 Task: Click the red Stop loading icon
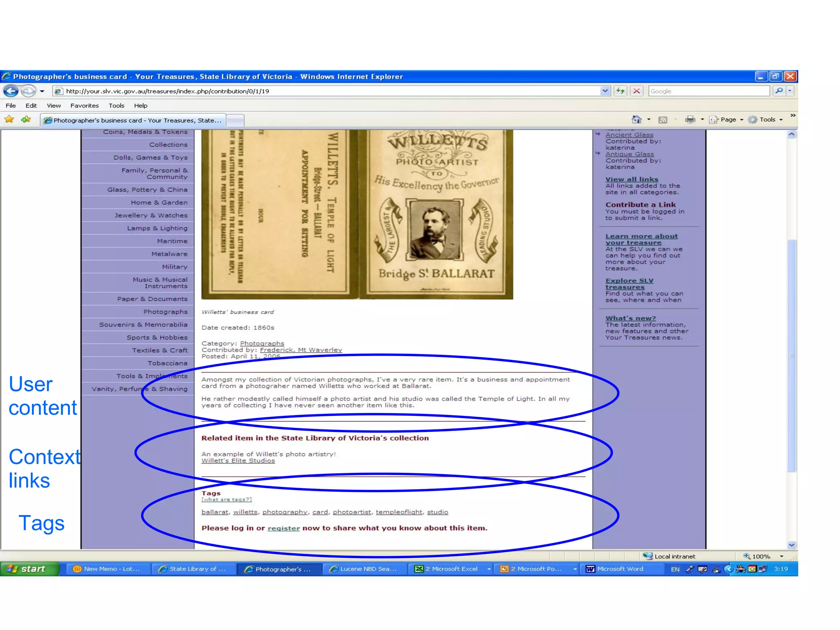[636, 91]
